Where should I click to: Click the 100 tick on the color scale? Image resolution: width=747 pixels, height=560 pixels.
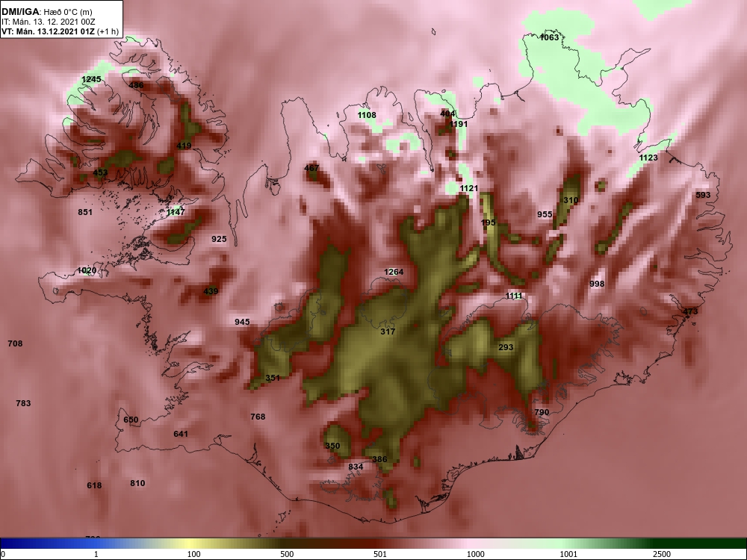193,554
